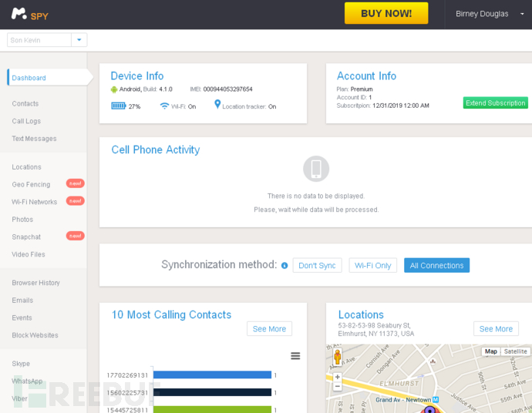Click the new badge beside Geo Fencing
532x413 pixels.
point(75,183)
